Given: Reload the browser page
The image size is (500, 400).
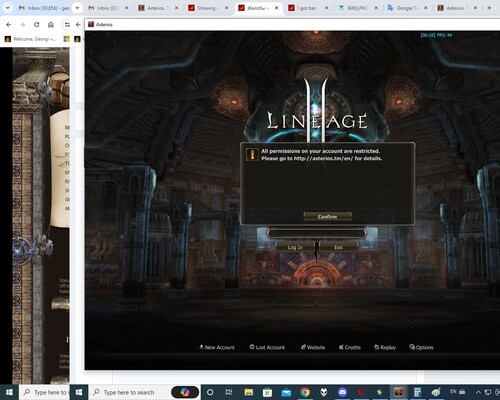Looking at the screenshot, I should 37,24.
